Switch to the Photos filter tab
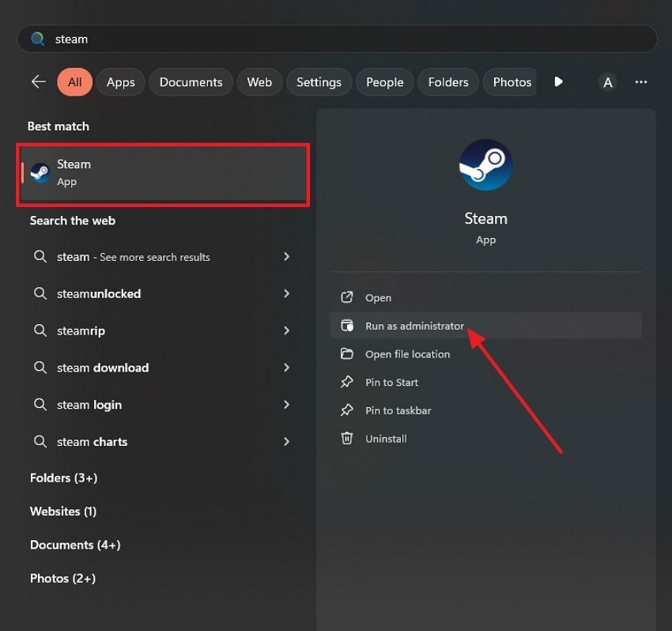This screenshot has height=631, width=672. tap(510, 82)
